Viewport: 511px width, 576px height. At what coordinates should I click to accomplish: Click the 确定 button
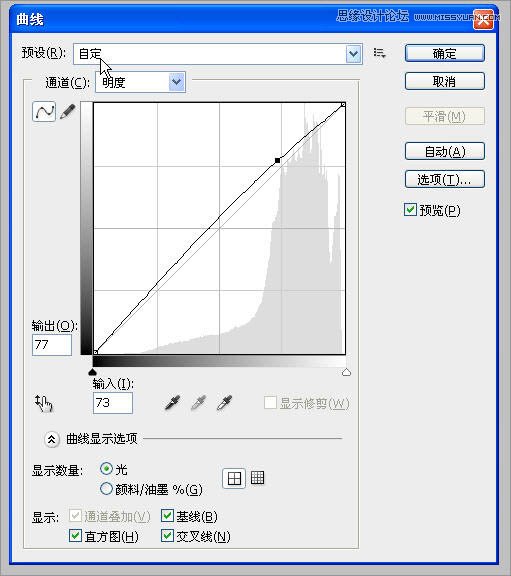pos(445,54)
